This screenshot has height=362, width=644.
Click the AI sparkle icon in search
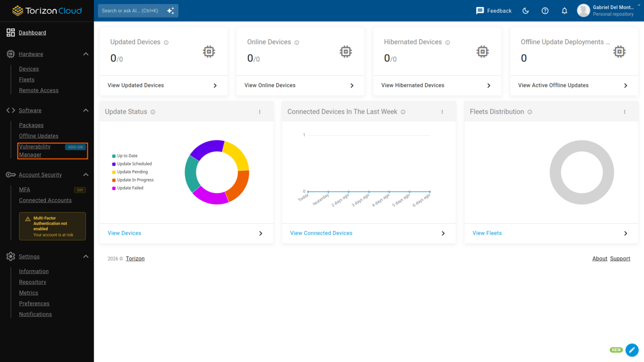(171, 11)
